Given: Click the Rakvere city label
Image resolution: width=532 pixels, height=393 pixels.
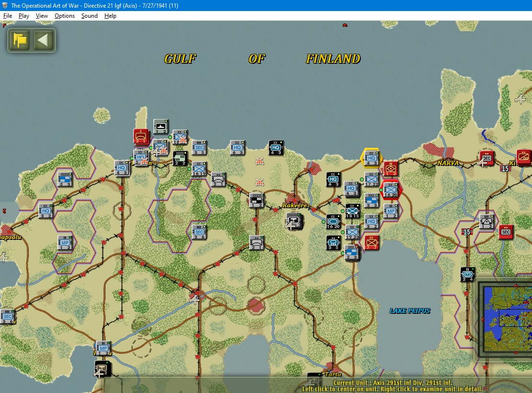Looking at the screenshot, I should [294, 205].
